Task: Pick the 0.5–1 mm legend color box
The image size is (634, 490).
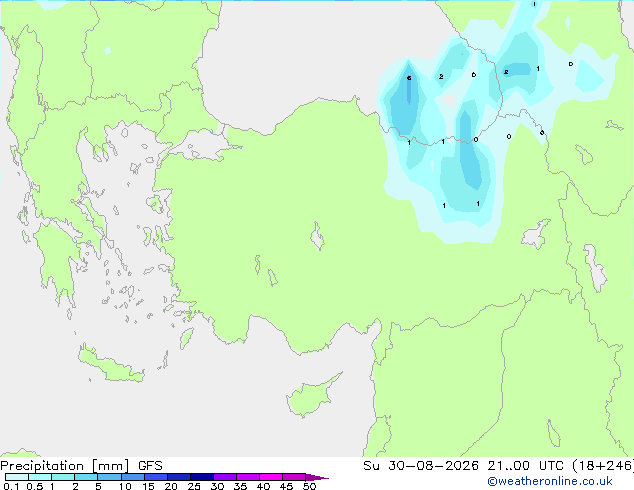Action: tap(40, 477)
